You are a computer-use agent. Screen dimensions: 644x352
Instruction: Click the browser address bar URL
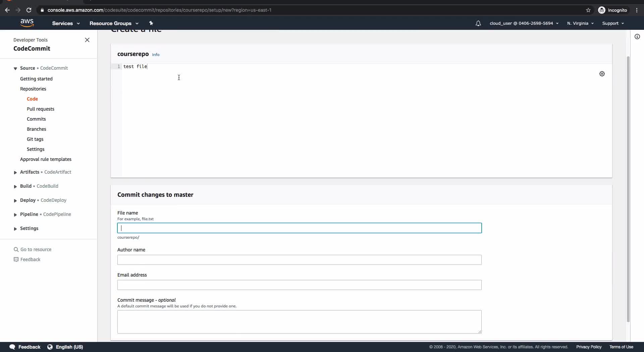pyautogui.click(x=159, y=10)
